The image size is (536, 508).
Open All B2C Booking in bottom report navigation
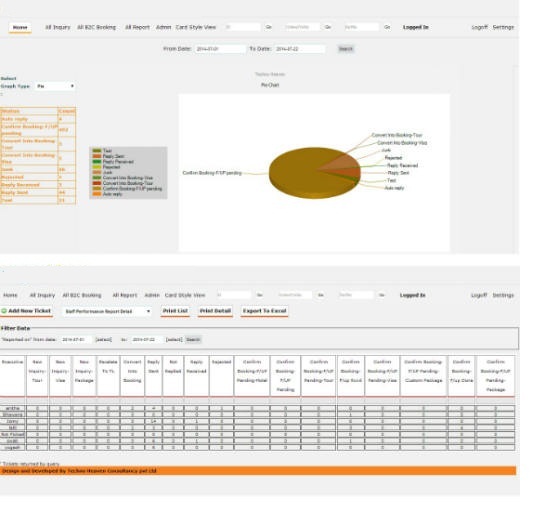click(82, 295)
